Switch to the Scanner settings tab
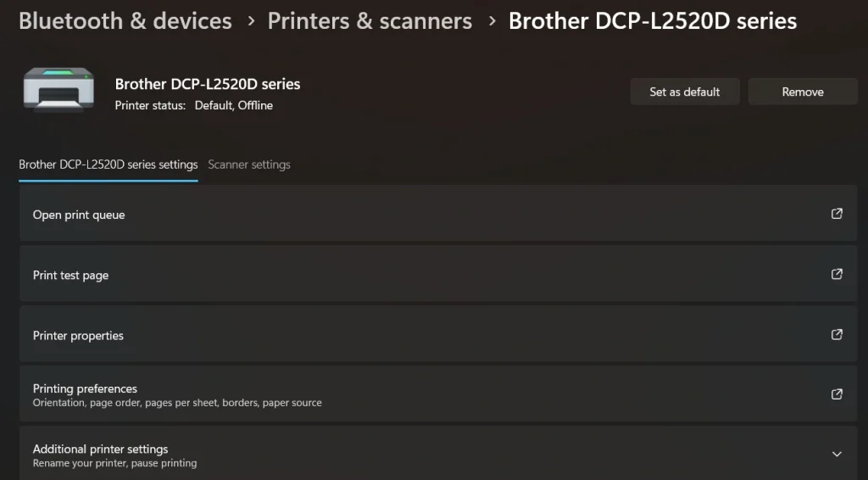The width and height of the screenshot is (868, 480). pyautogui.click(x=249, y=165)
